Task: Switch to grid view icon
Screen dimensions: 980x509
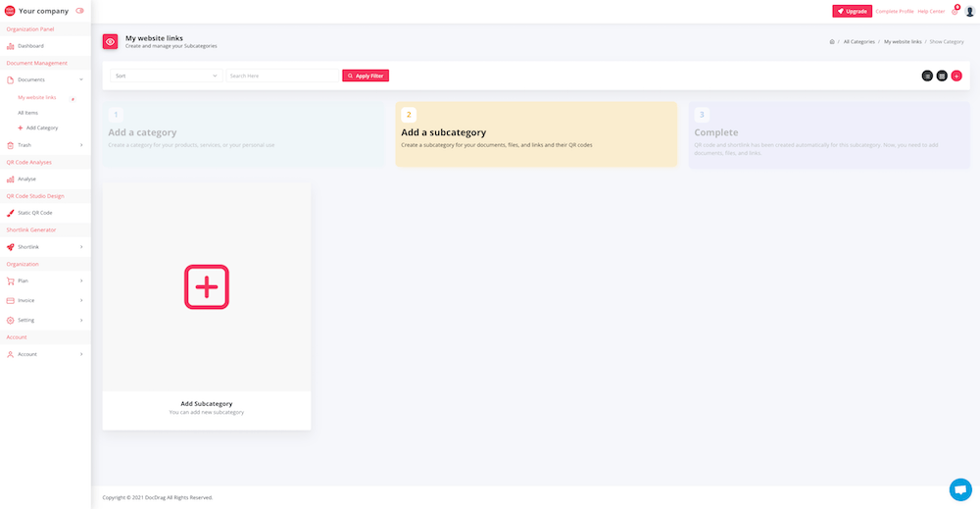Action: pyautogui.click(x=942, y=76)
